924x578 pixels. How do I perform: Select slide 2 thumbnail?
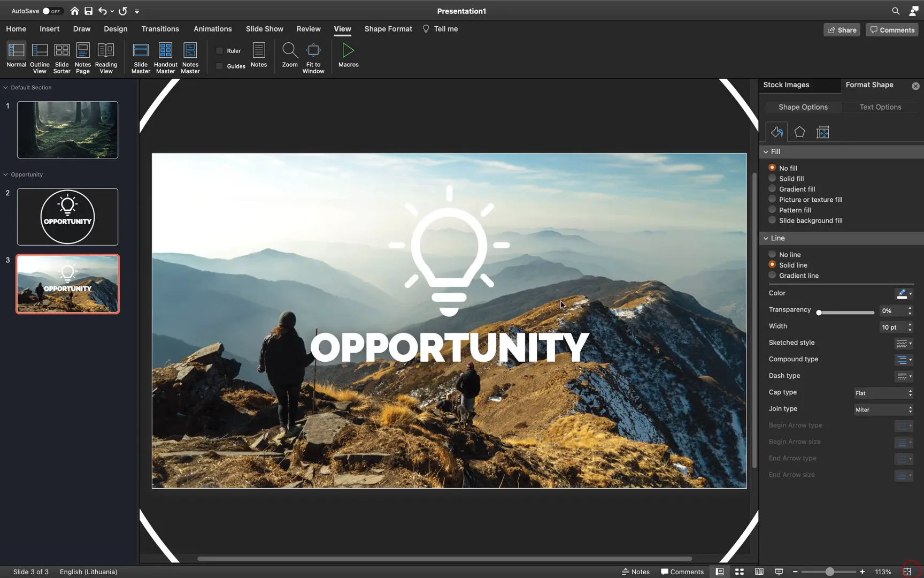point(67,217)
